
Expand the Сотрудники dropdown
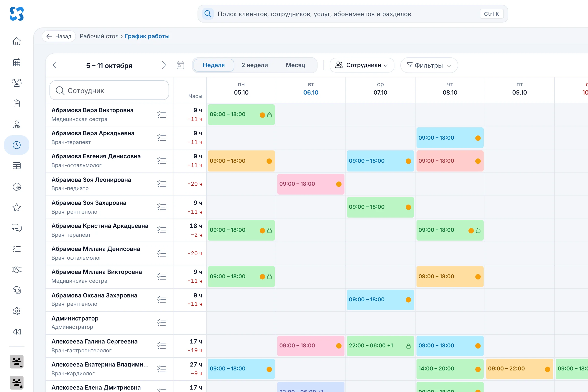point(362,65)
